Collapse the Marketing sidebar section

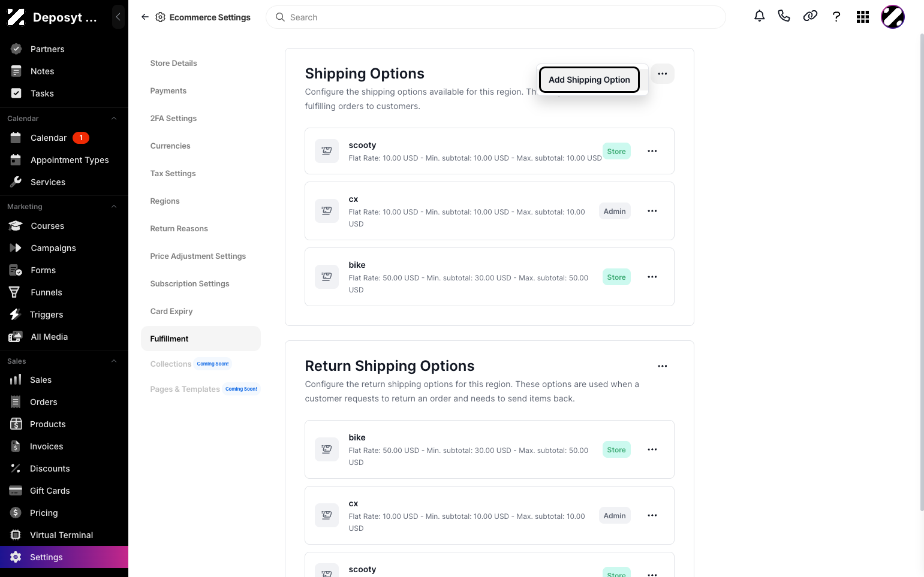click(x=114, y=207)
